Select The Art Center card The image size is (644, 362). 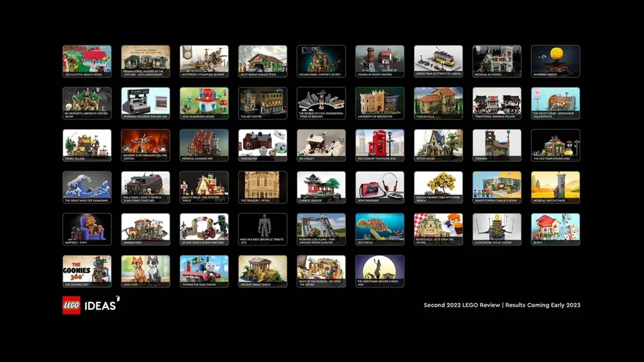263,104
